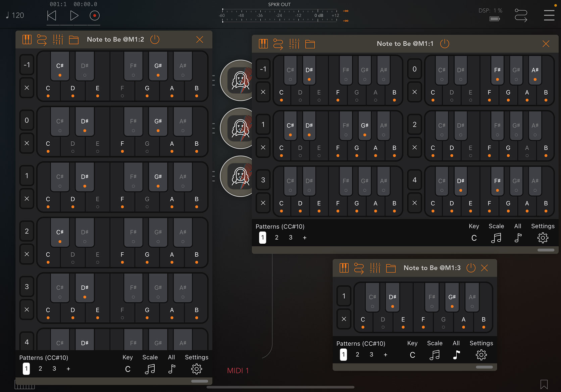Click the middle Shakespeare node avatar
Viewport: 561px width, 392px height.
tap(240, 129)
